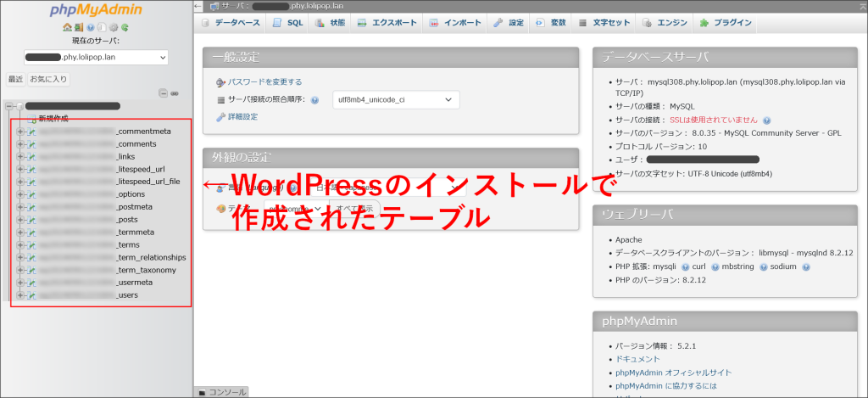Open the 変数 tab
This screenshot has height=398, width=868.
click(x=551, y=23)
